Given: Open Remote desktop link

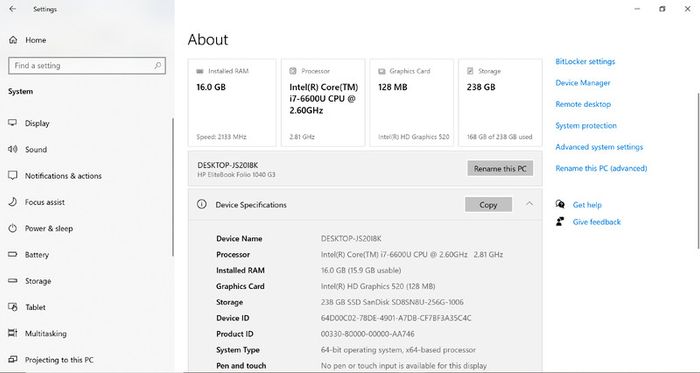Looking at the screenshot, I should (583, 104).
